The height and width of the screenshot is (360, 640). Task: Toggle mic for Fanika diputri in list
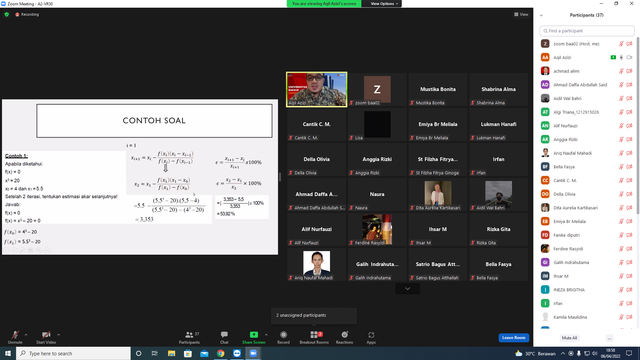point(621,235)
